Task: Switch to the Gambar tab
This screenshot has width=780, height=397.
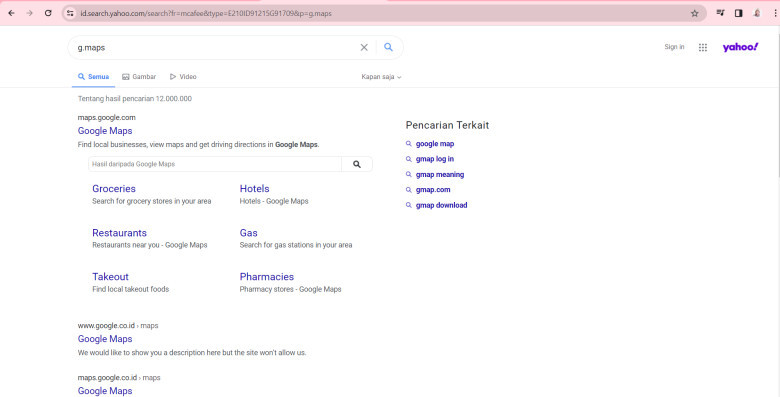Action: tap(139, 77)
